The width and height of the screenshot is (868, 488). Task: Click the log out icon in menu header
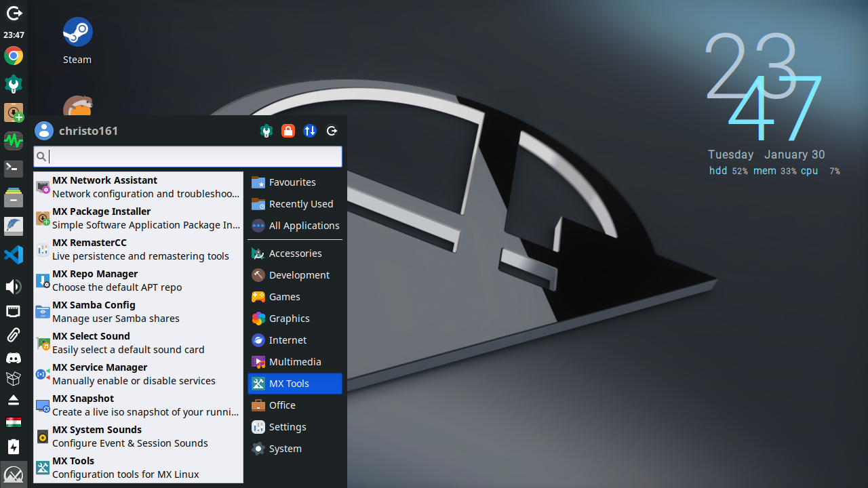[332, 131]
